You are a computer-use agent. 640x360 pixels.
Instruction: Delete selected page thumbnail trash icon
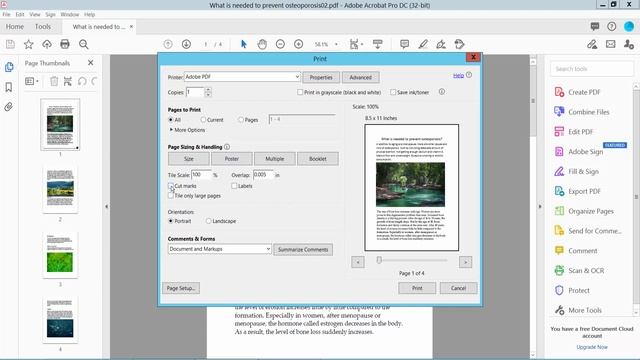pos(54,81)
